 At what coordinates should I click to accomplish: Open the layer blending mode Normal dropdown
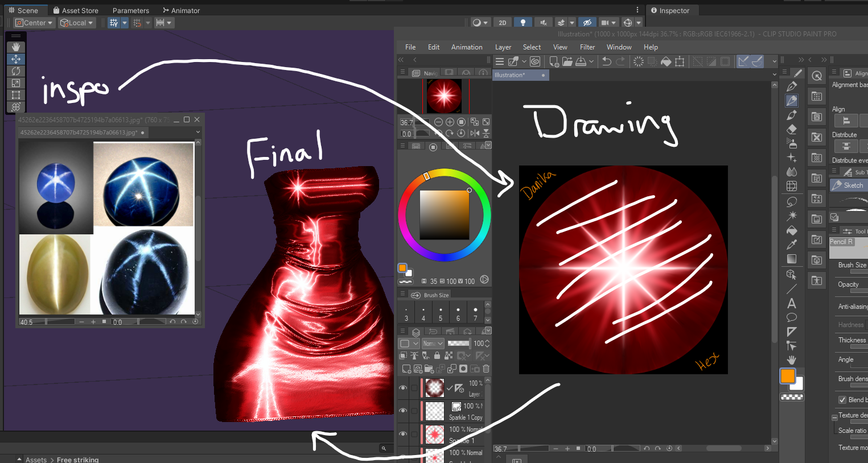433,344
